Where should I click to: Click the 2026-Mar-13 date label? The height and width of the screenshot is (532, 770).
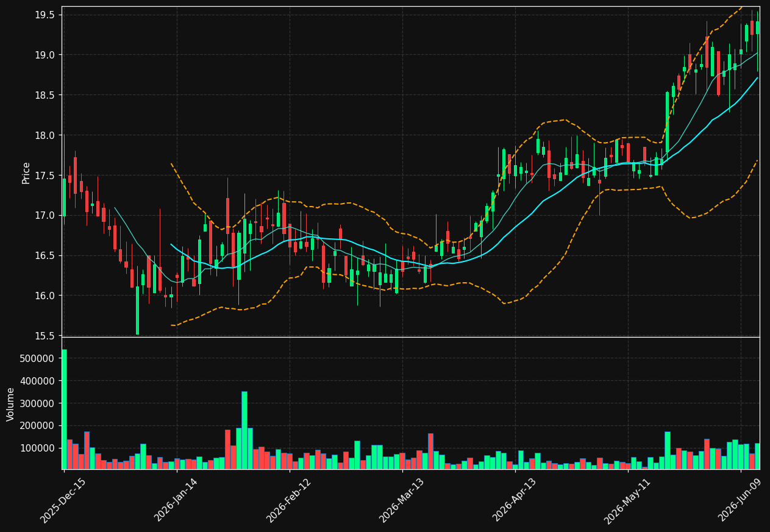[401, 500]
